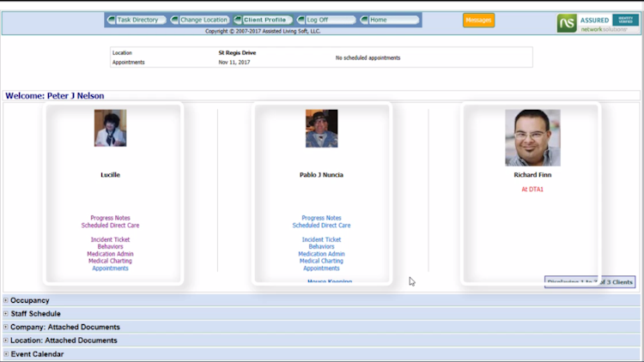
Task: Click the green arrow icon beside Change Location
Action: point(174,20)
